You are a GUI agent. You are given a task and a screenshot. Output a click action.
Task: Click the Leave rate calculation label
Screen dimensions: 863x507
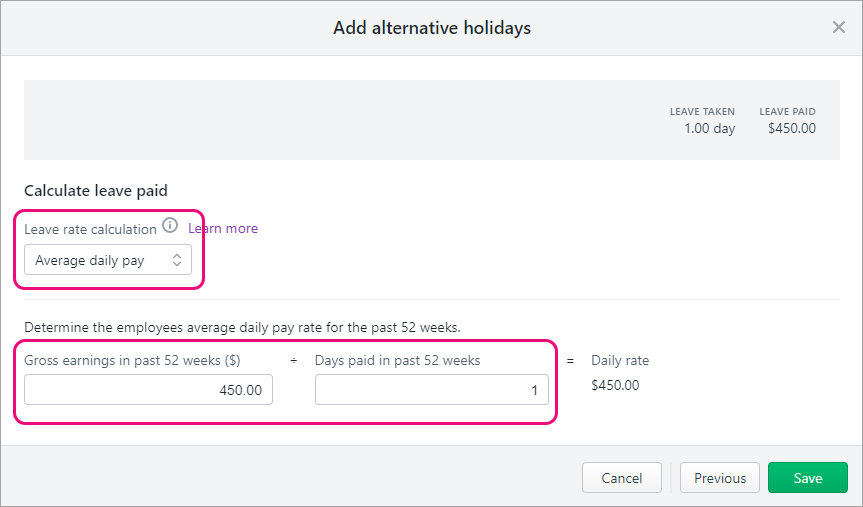click(x=90, y=229)
